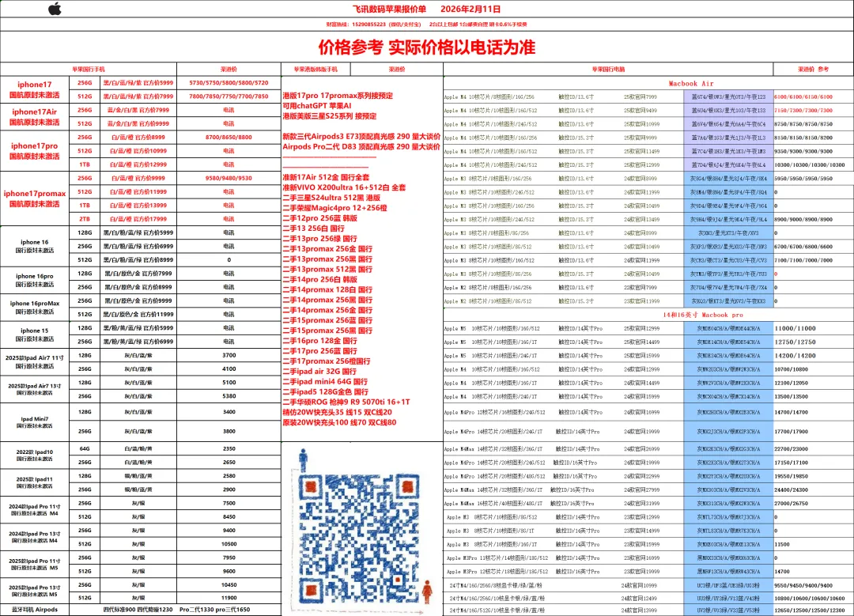
Task: Select the iPad price cell '2350'
Action: tap(229, 449)
